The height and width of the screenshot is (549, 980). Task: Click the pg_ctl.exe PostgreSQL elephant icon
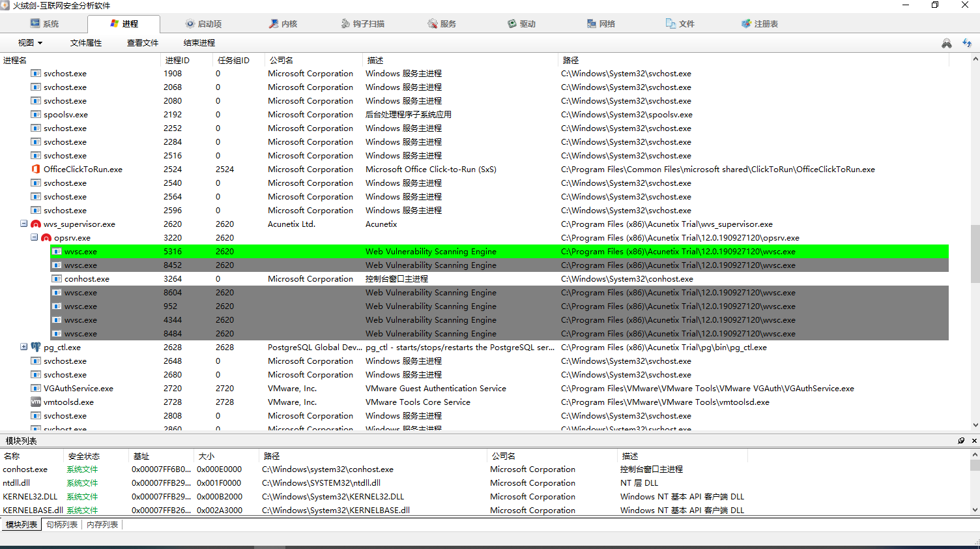(36, 348)
